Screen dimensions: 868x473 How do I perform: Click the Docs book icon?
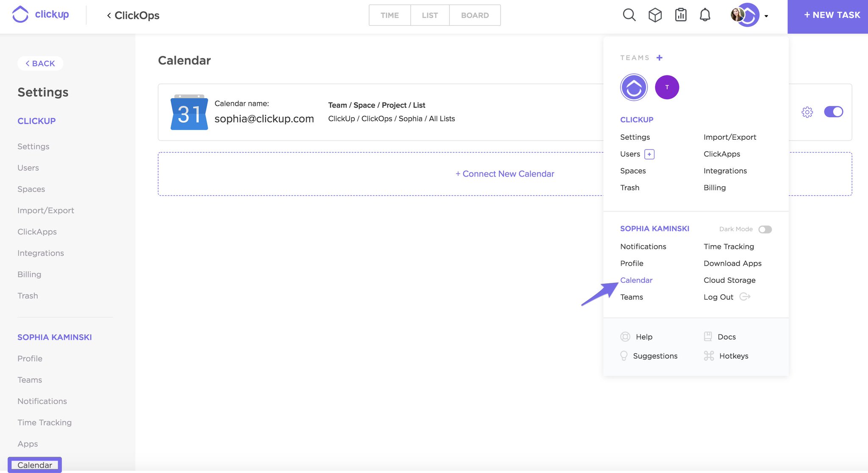tap(708, 337)
